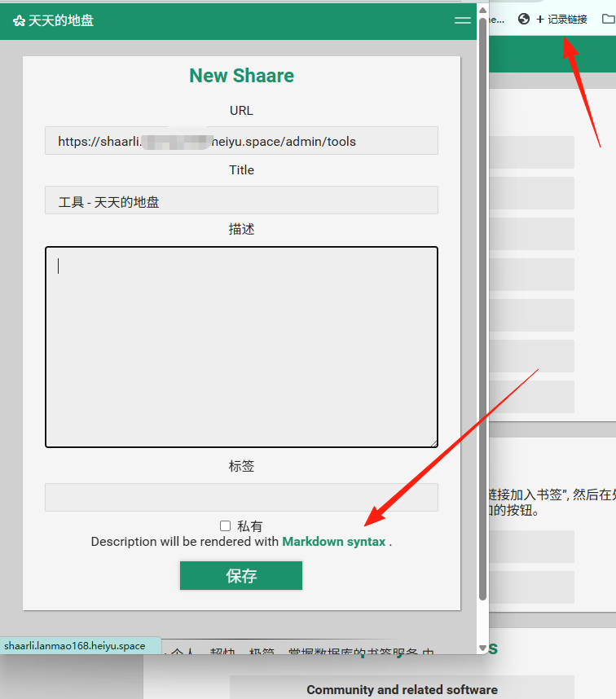Screen dimensions: 616x699
Task: Click the 标签 label text
Action: [x=241, y=466]
